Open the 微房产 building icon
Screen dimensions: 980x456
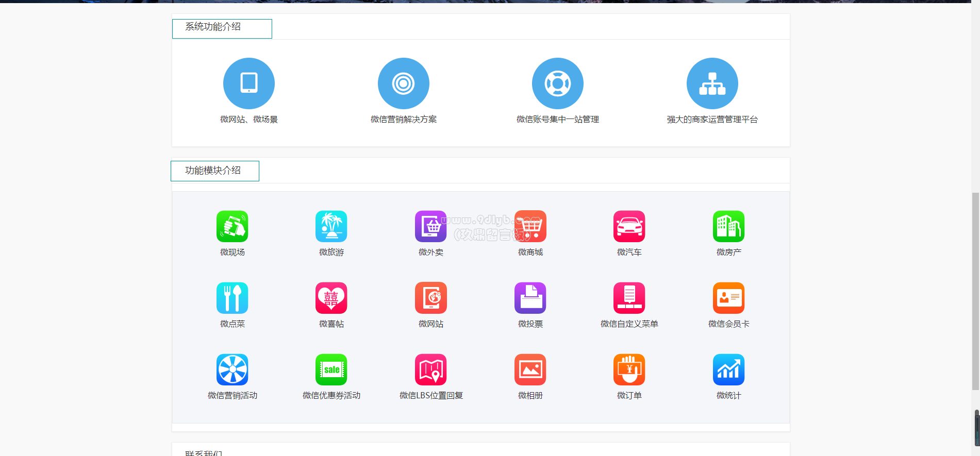coord(728,226)
